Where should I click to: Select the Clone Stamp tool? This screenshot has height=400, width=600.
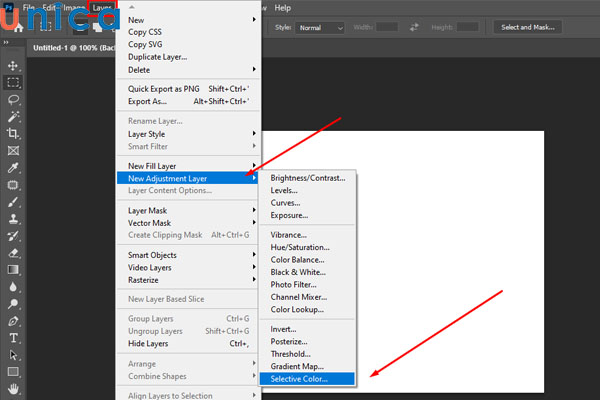(x=14, y=218)
